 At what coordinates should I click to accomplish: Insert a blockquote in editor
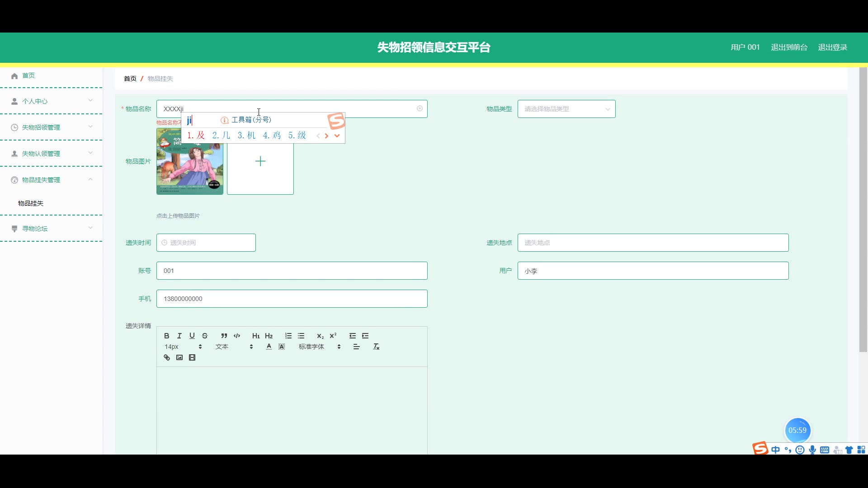[x=224, y=336]
